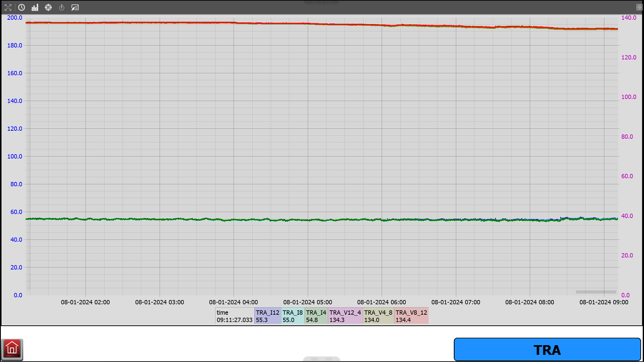Click the red home icon button

click(x=12, y=350)
